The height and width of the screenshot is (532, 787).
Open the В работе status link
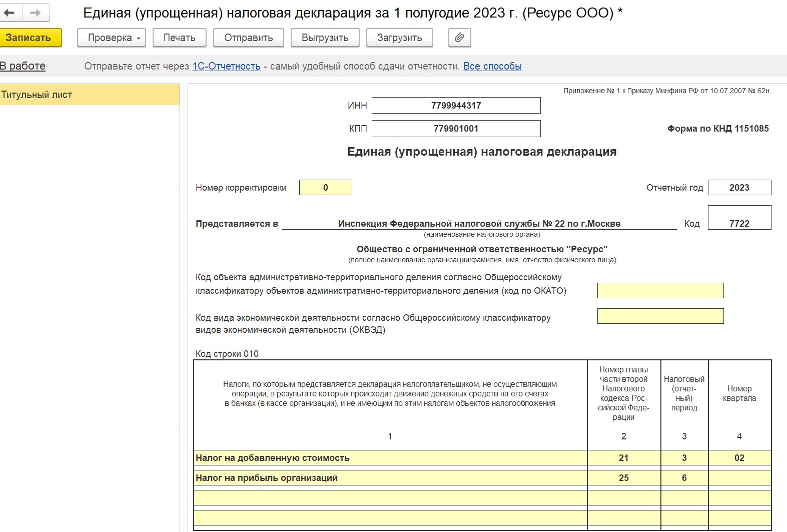pos(23,66)
